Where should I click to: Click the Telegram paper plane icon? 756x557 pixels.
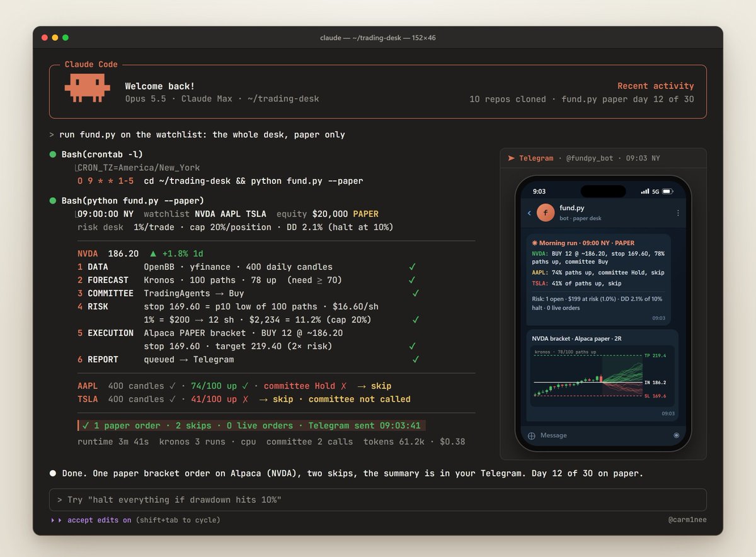[511, 158]
